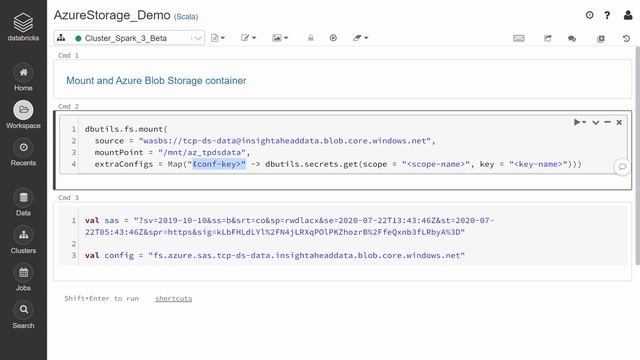This screenshot has height=360, width=640.
Task: Open the Clear results eraser dropdown
Action: (360, 38)
